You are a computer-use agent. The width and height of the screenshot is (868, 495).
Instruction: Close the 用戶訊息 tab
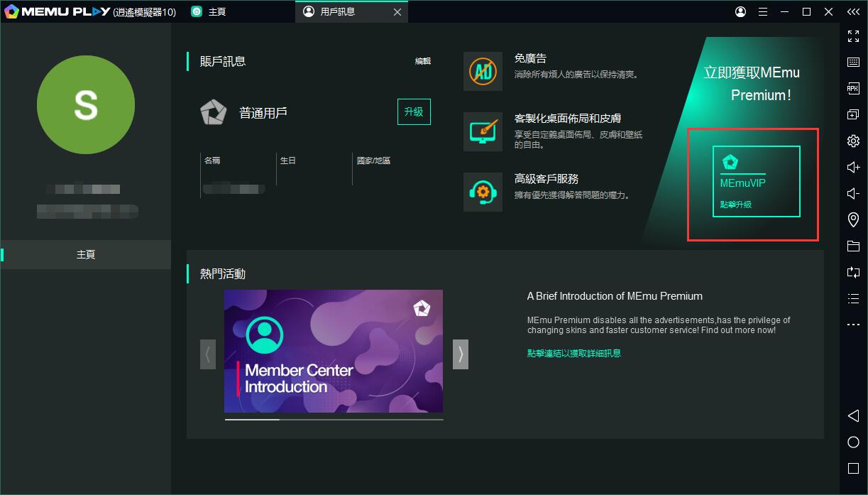pos(397,12)
